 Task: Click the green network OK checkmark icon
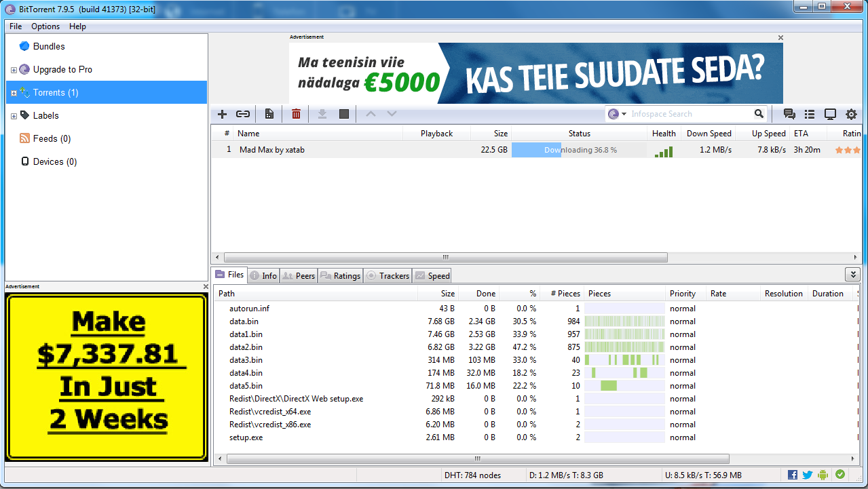coord(840,475)
